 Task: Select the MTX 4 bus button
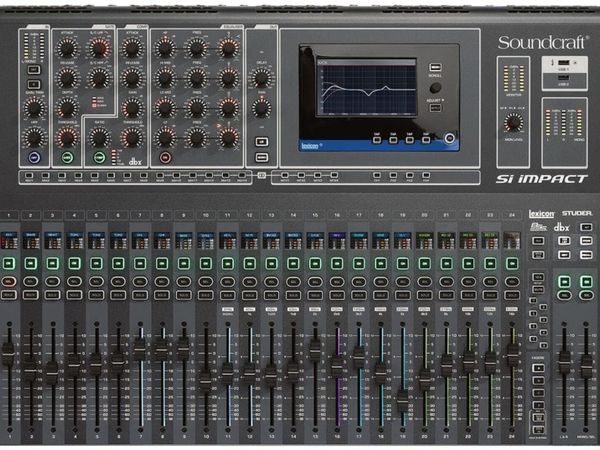tap(334, 175)
